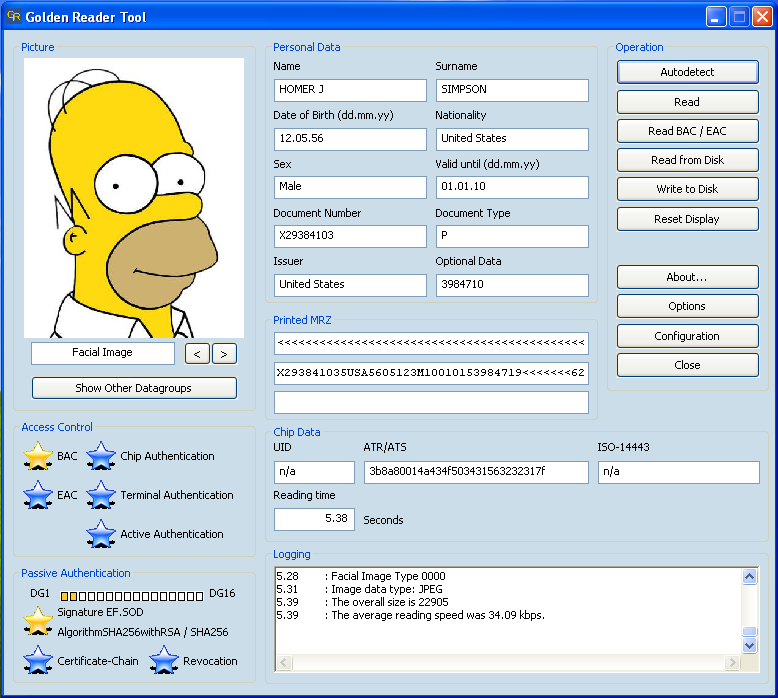Click the Reading time field 5.38
This screenshot has height=698, width=778.
pyautogui.click(x=314, y=519)
